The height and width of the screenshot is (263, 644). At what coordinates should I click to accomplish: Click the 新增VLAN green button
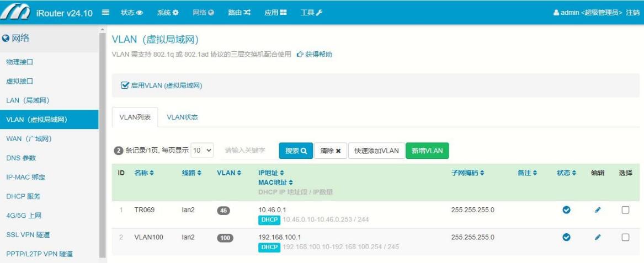coord(427,151)
